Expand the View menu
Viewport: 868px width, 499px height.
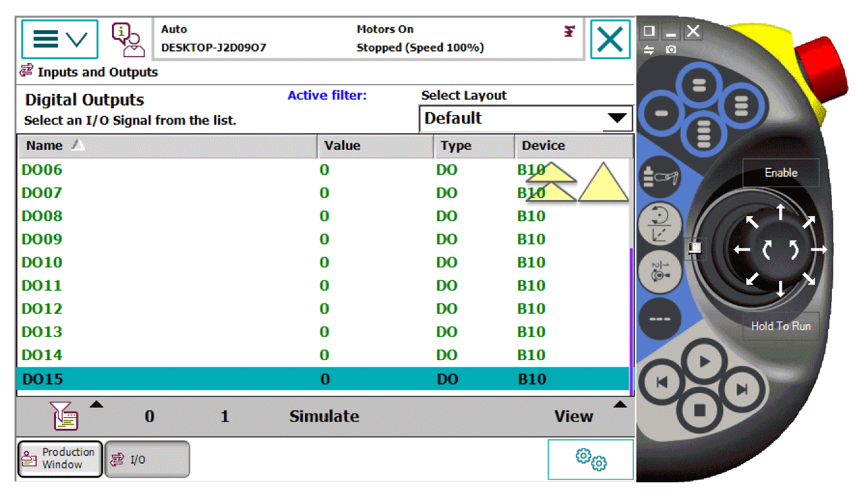point(574,417)
